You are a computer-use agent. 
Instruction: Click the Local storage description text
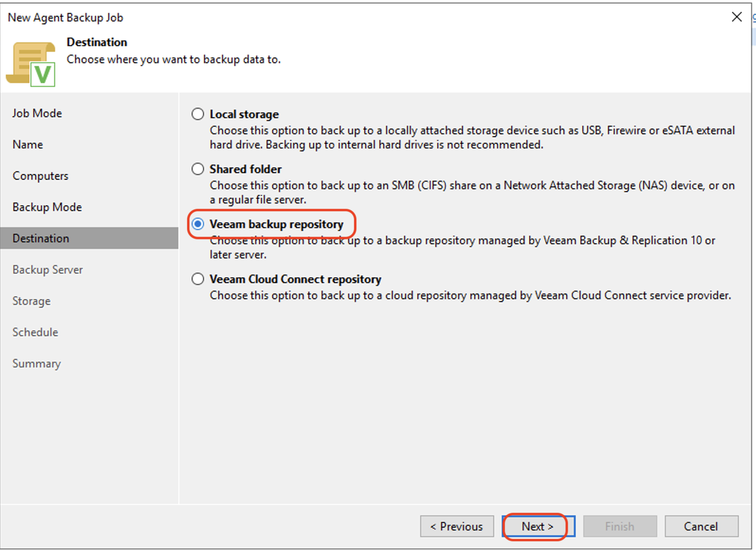(472, 138)
